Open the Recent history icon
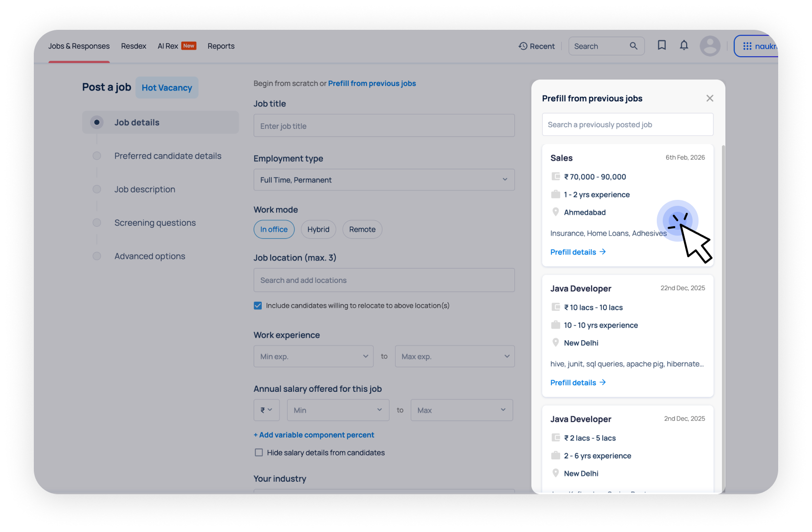 (523, 46)
